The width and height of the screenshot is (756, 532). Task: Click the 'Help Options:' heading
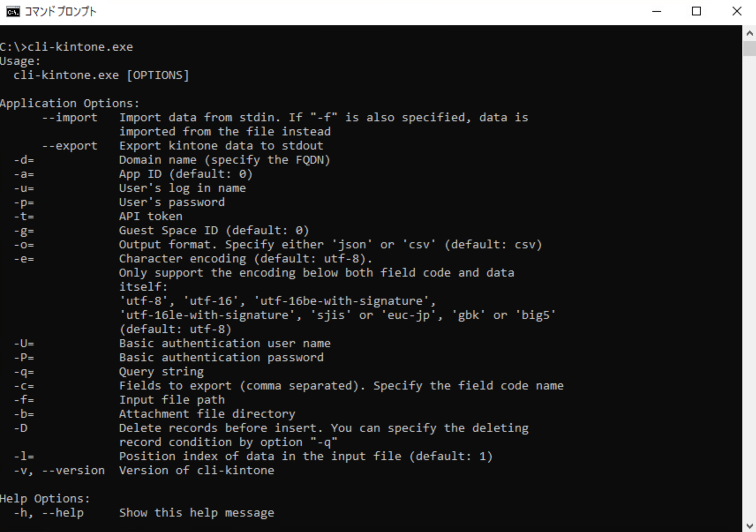[x=45, y=498]
